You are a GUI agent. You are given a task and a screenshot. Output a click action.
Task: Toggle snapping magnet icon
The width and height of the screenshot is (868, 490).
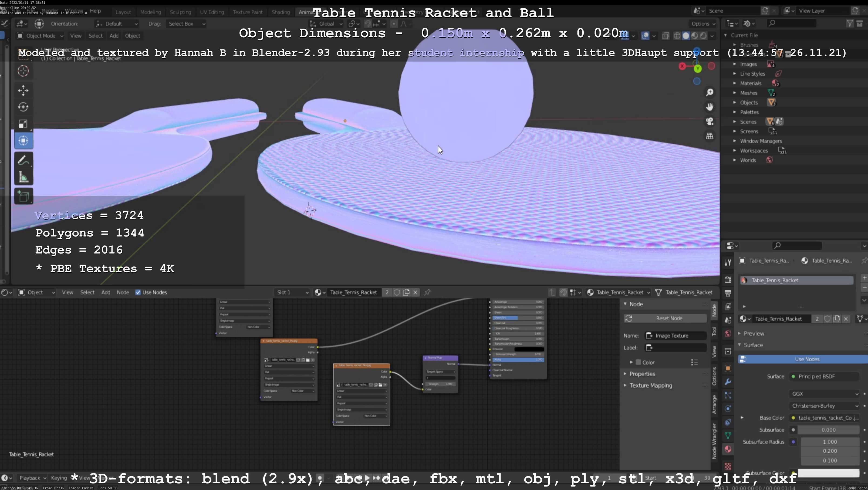368,23
